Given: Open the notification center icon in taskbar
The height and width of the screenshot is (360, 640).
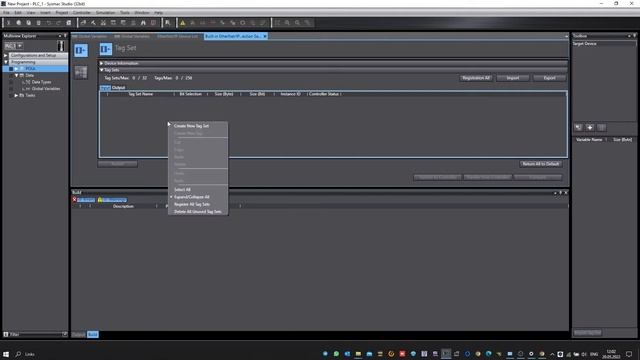Looking at the screenshot, I should (629, 354).
